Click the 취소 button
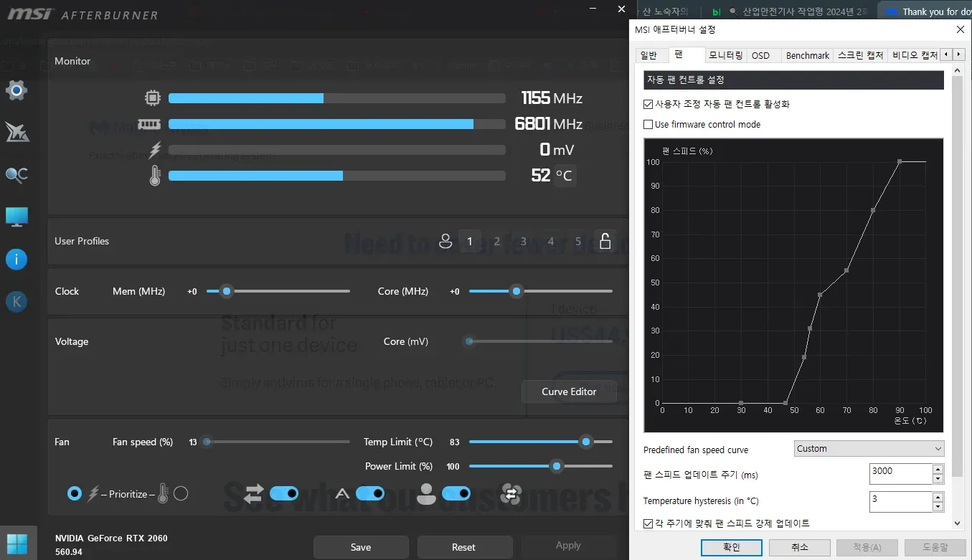The image size is (972, 560). point(799,547)
